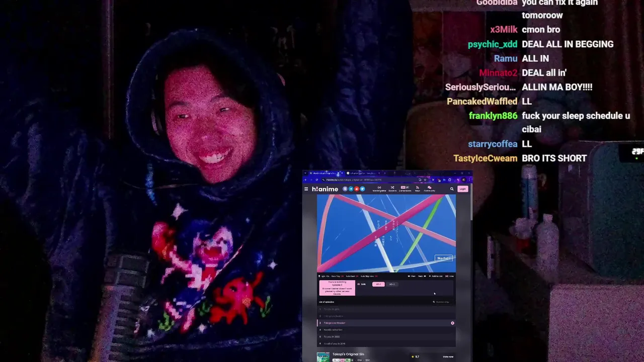Click the search magnifier icon on hianime
The image size is (644, 362).
click(x=452, y=189)
